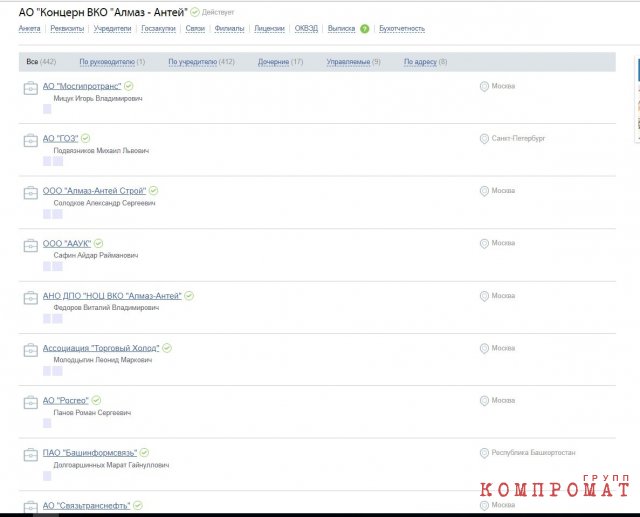Open the Госзакупки section
This screenshot has width=640, height=517.
(x=158, y=29)
